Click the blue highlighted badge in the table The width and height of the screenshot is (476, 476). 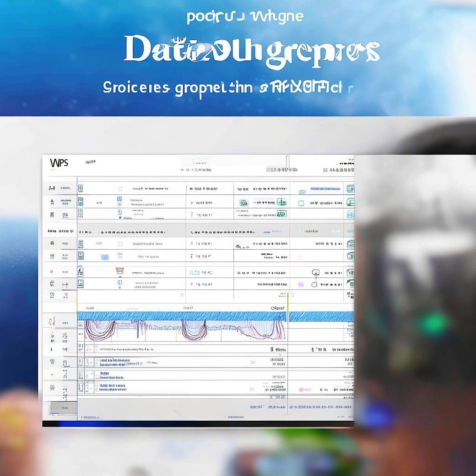click(x=105, y=257)
